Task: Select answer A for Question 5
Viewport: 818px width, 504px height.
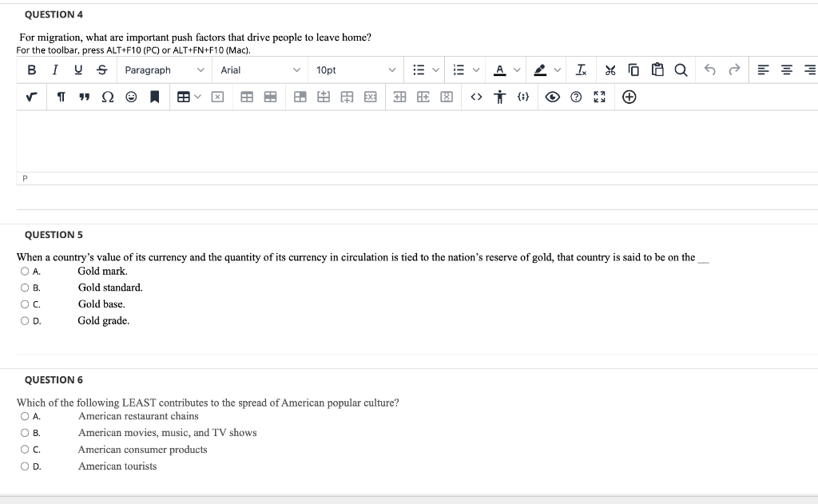Action: [x=25, y=272]
